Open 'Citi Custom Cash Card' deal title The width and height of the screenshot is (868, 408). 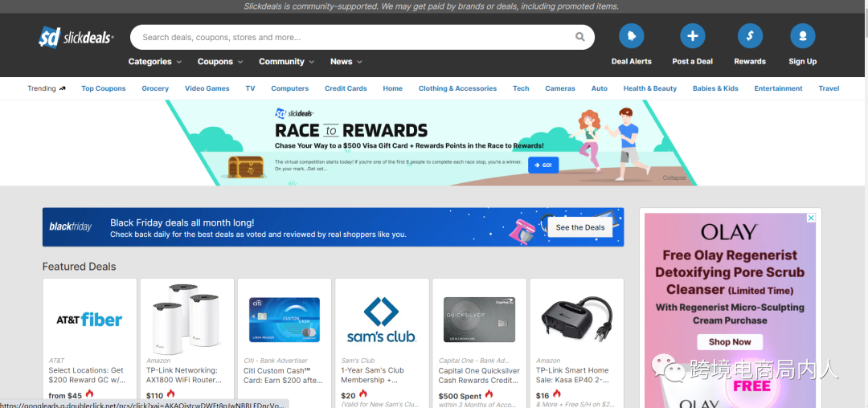pos(283,375)
